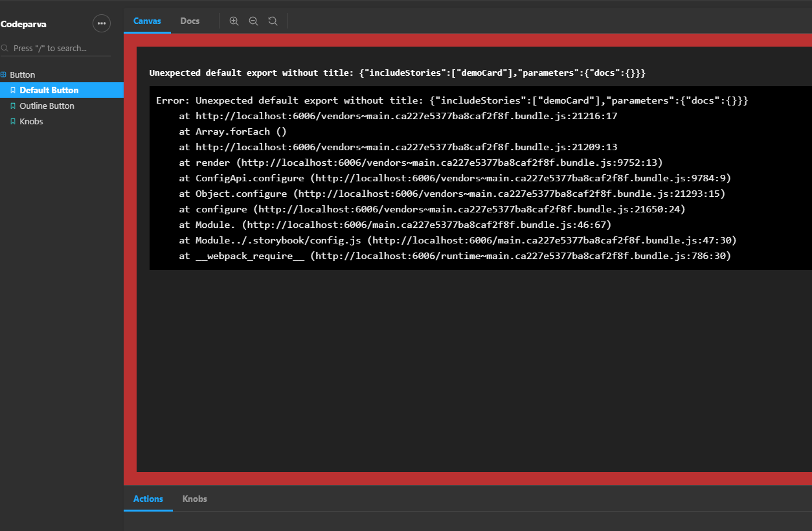Switch to the Docs tab
The height and width of the screenshot is (531, 812).
pos(190,20)
